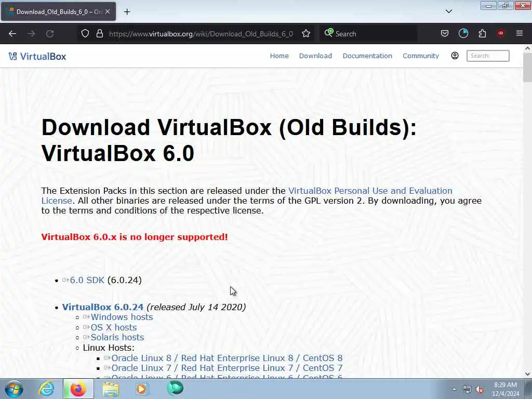532x399 pixels.
Task: Select the Download_Old_Builds_6_0 browser tab
Action: 58,11
